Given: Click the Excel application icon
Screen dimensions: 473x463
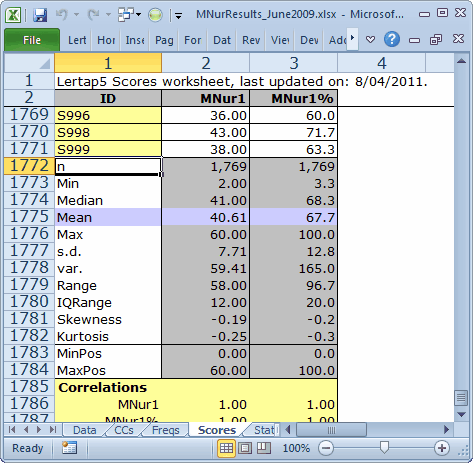Looking at the screenshot, I should click(x=13, y=15).
